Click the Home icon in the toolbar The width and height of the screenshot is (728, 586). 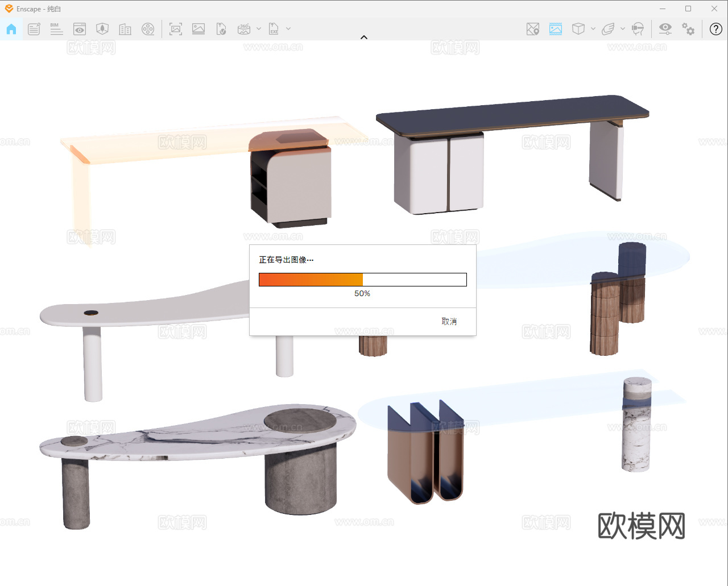(x=11, y=29)
